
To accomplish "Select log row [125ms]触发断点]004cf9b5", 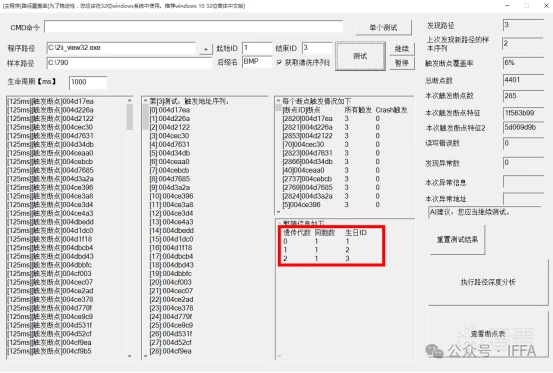I will coord(50,351).
